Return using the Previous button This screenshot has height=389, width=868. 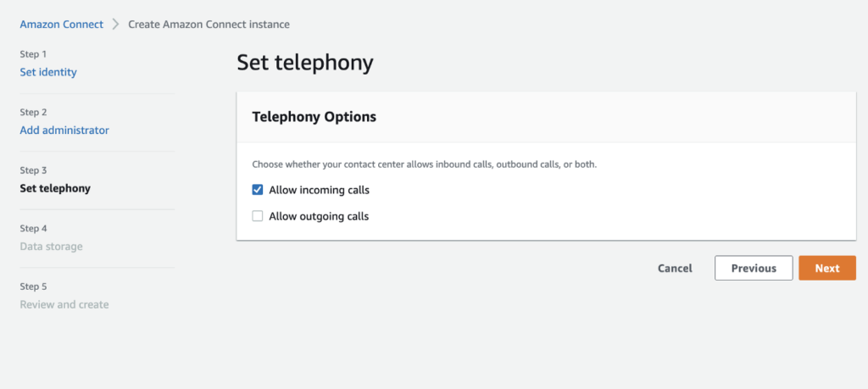tap(754, 268)
